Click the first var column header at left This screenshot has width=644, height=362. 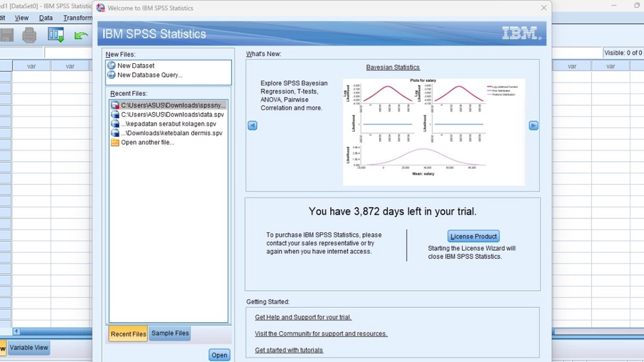pos(32,66)
